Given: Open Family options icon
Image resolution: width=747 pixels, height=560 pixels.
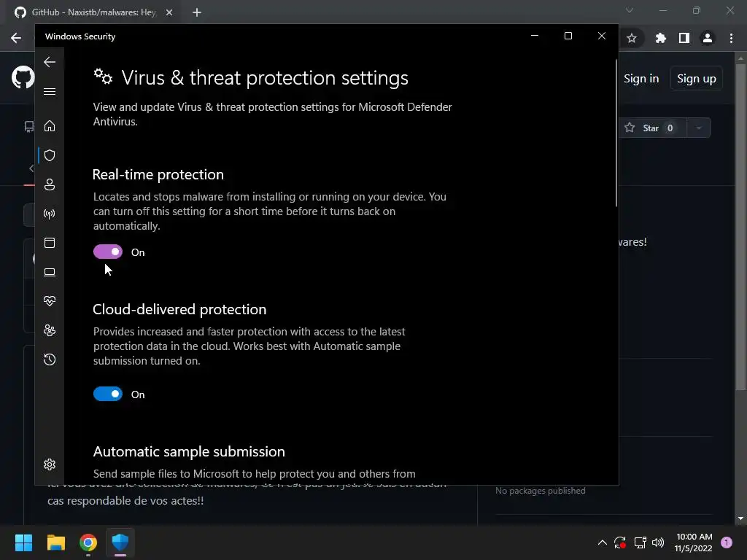Looking at the screenshot, I should (x=50, y=330).
